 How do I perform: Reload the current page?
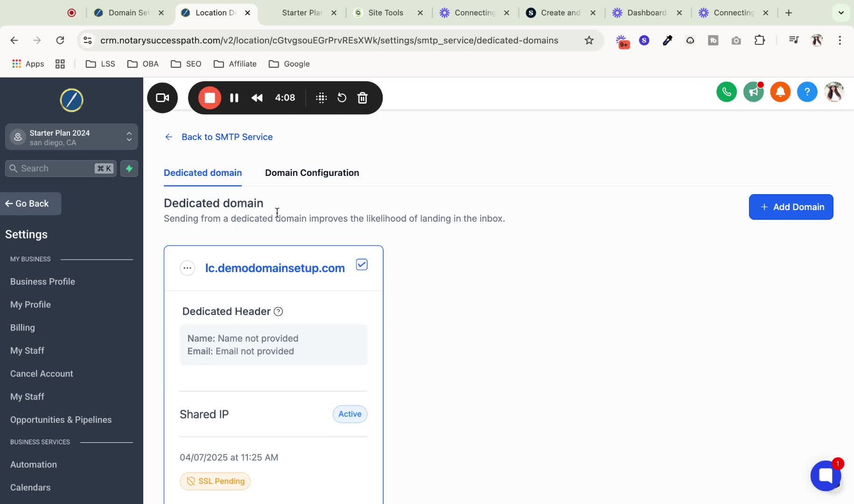60,40
